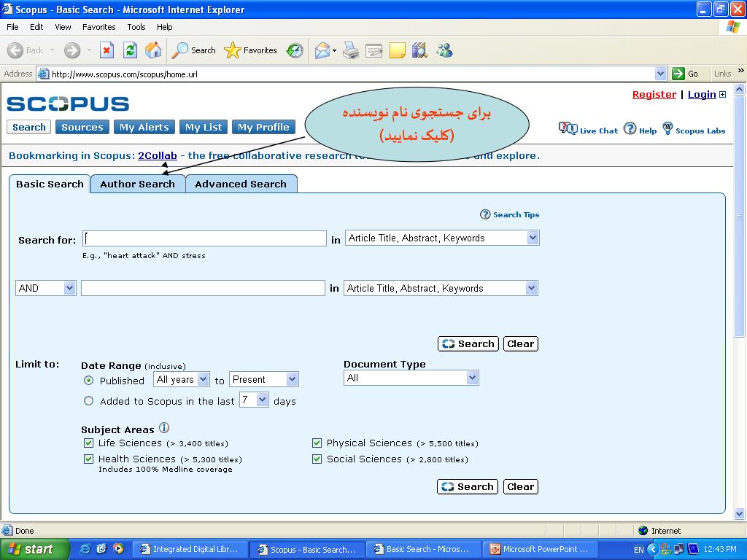747x560 pixels.
Task: Open the Present year dropdown
Action: tap(264, 379)
